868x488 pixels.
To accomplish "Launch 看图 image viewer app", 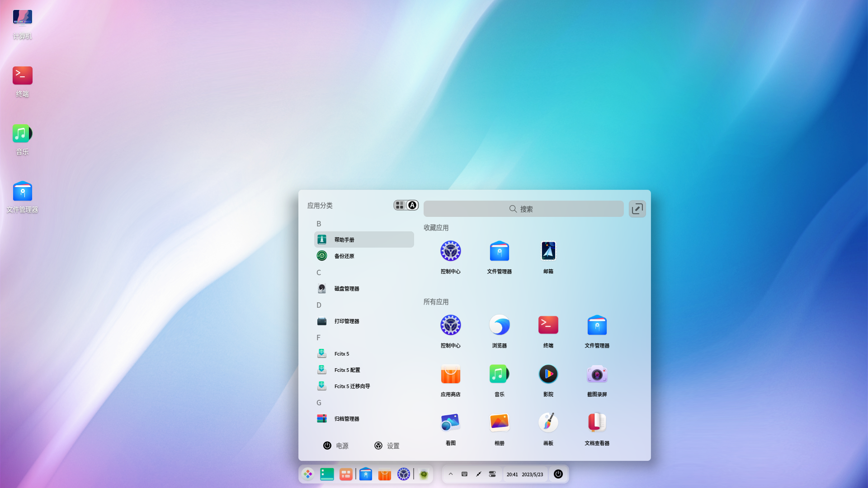I will point(450,428).
